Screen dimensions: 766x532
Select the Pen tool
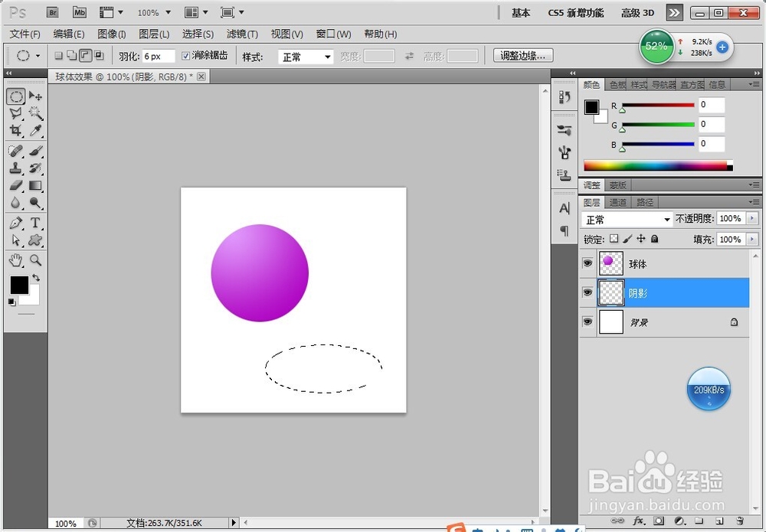coord(16,223)
